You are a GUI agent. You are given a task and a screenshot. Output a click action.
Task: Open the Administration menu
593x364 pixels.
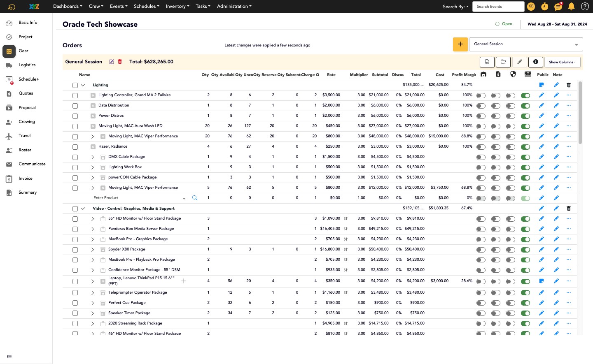click(234, 6)
